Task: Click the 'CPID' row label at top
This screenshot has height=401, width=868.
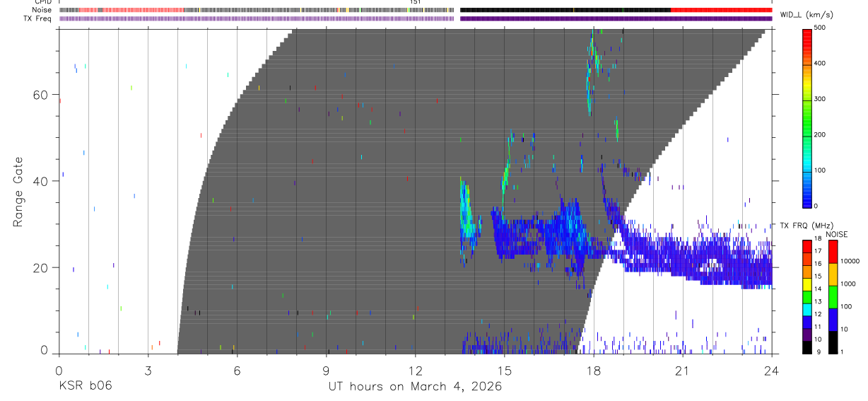Action: point(42,2)
